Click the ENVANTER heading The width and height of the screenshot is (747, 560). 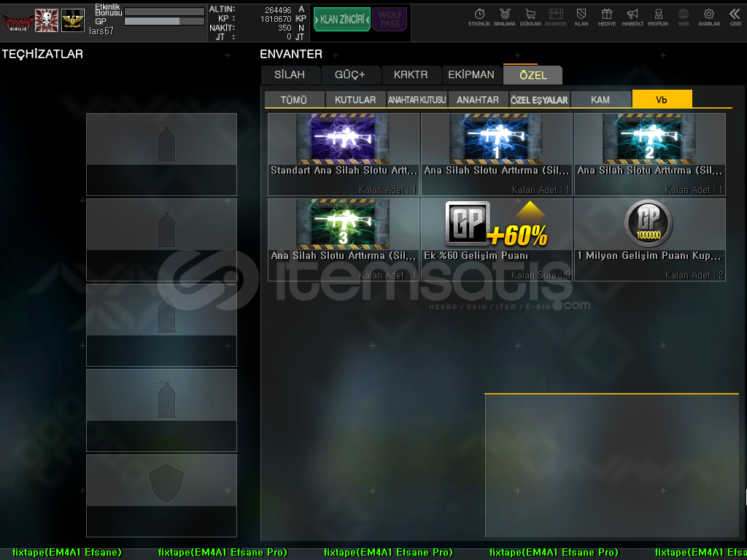pos(291,54)
